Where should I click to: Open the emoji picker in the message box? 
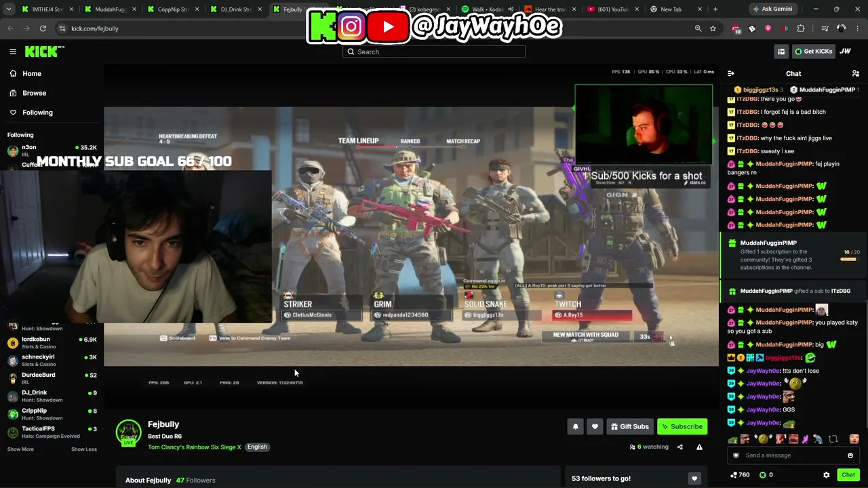point(850,455)
